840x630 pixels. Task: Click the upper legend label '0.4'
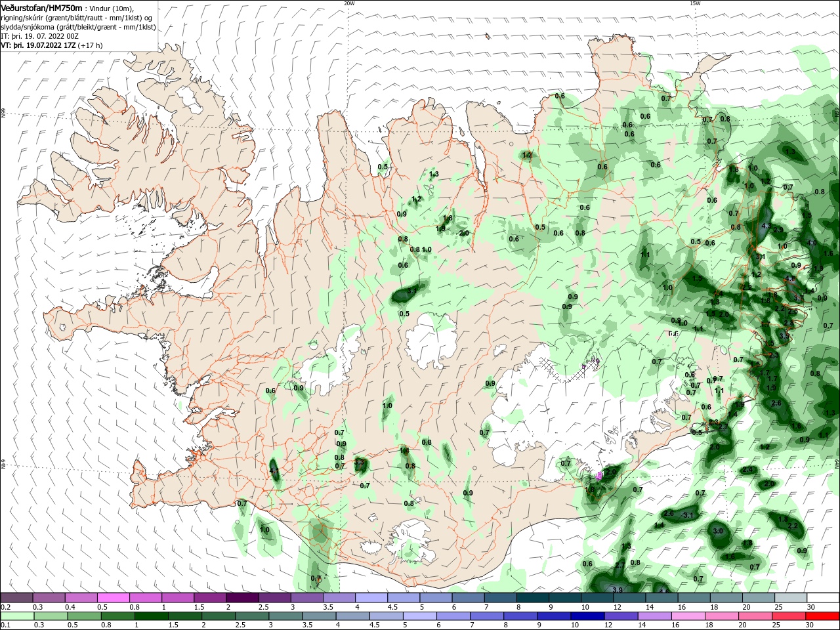click(70, 607)
